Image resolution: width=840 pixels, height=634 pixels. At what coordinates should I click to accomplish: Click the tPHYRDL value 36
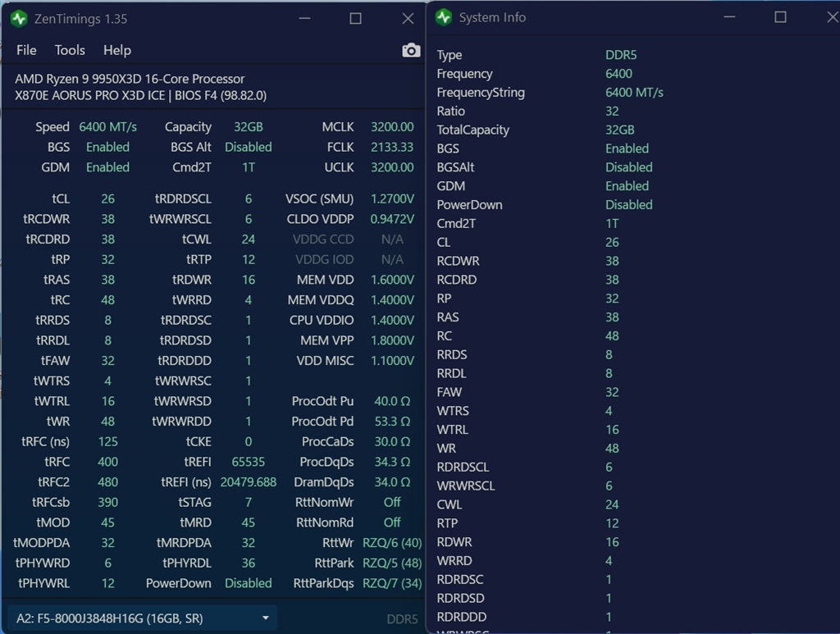click(248, 563)
